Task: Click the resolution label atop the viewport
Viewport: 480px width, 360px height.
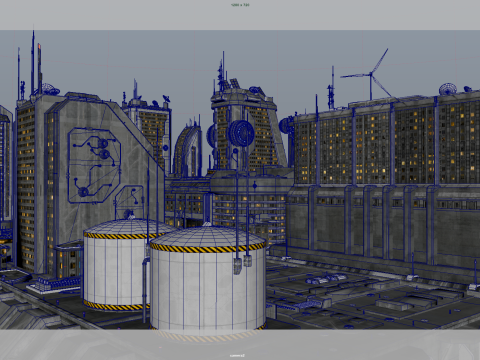Action: (x=240, y=5)
